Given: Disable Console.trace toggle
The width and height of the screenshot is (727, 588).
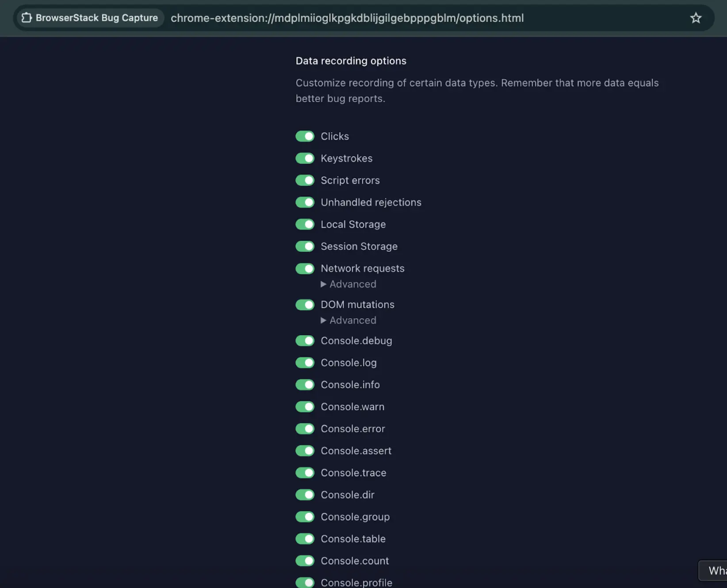Looking at the screenshot, I should [305, 473].
